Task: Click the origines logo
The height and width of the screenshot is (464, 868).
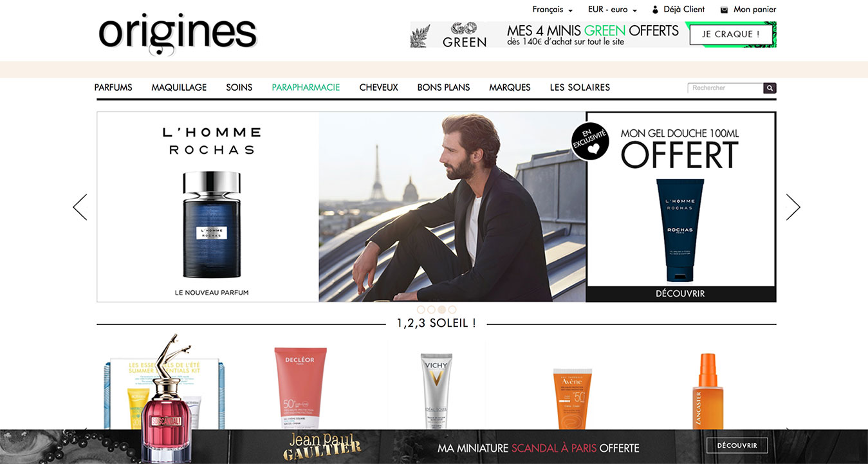Action: pos(178,33)
